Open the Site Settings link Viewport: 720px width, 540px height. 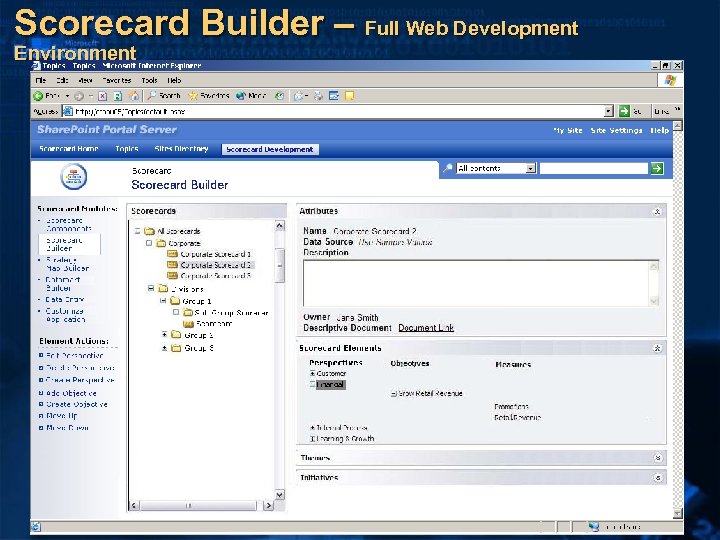(x=616, y=130)
